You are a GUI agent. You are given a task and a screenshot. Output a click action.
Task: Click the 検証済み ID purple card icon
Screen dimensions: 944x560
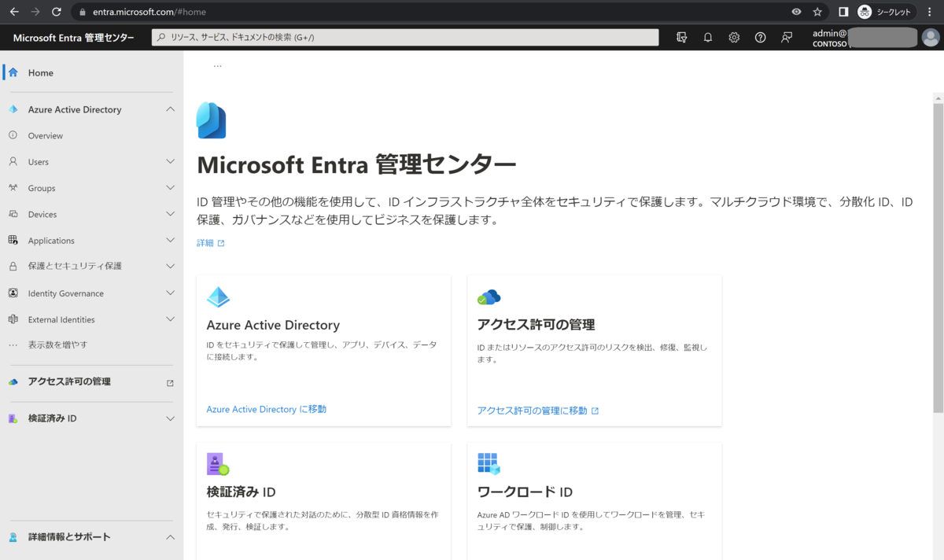218,462
